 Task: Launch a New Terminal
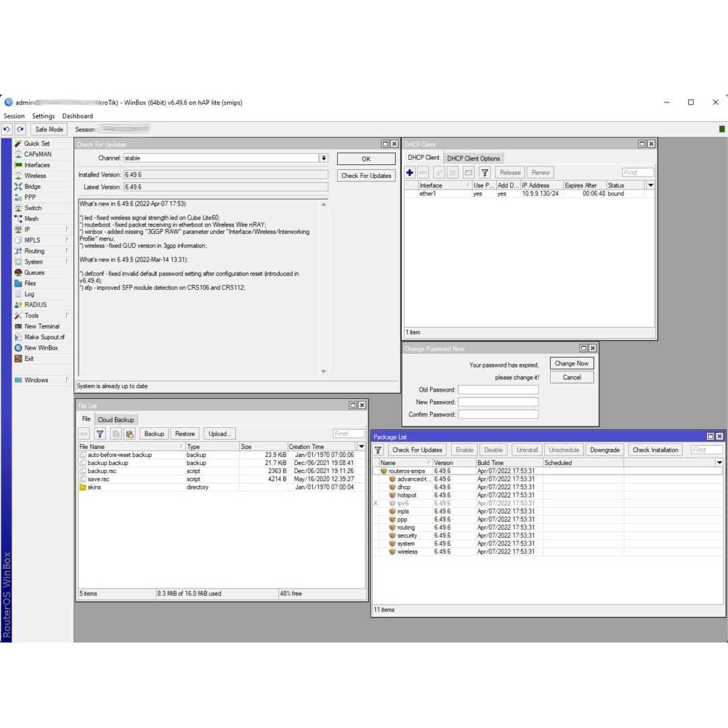pyautogui.click(x=42, y=326)
